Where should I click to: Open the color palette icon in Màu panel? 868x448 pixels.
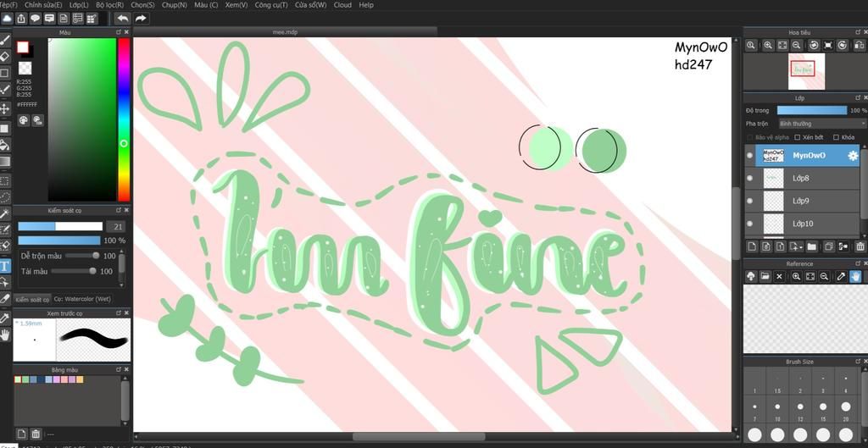pyautogui.click(x=24, y=120)
